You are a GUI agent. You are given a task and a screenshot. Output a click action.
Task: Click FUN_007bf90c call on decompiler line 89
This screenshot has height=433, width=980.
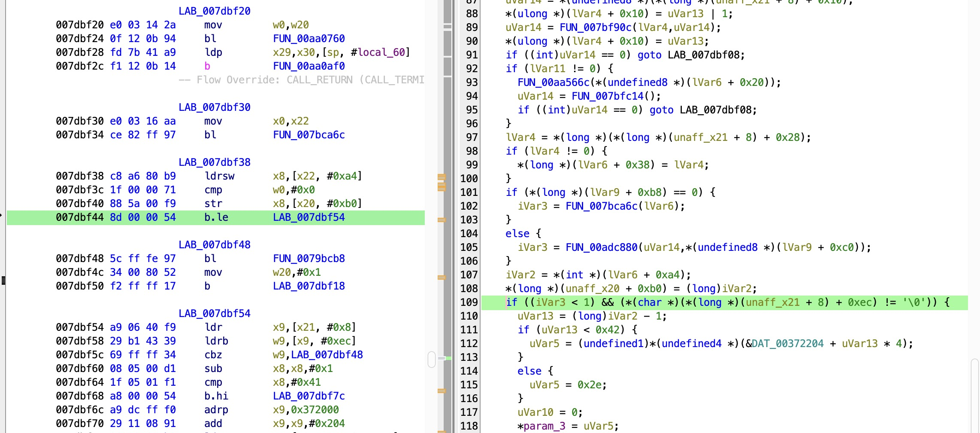point(596,27)
